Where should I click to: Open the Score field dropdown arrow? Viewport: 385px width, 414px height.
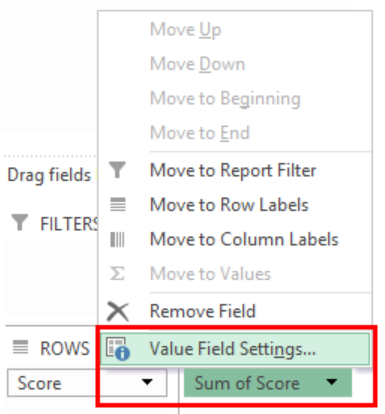click(147, 382)
